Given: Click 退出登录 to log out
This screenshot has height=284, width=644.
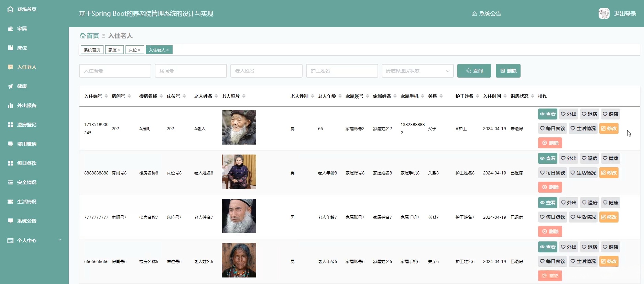Looking at the screenshot, I should point(625,14).
